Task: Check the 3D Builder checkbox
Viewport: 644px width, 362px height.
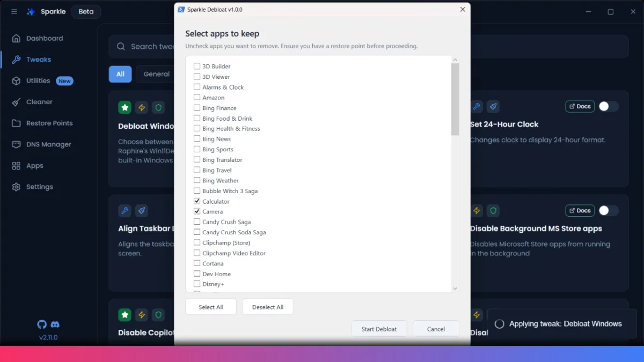Action: 197,67
